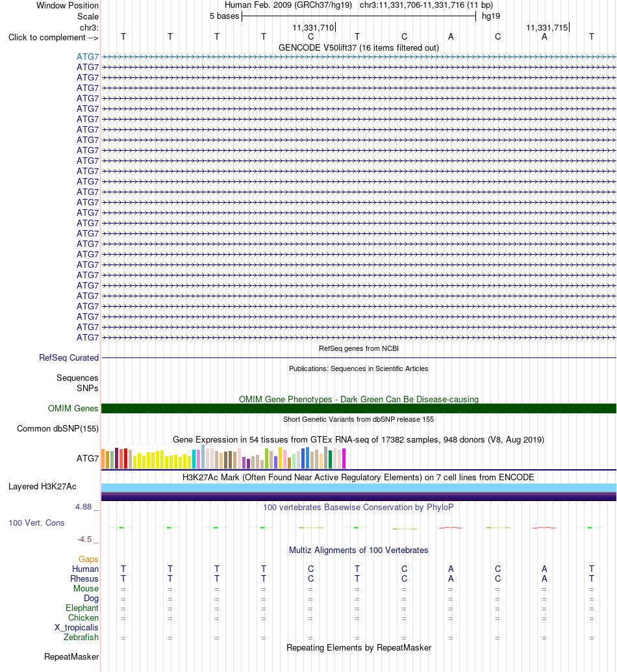Click the '5 bases' scale bar label
617x672 pixels.
coord(224,16)
